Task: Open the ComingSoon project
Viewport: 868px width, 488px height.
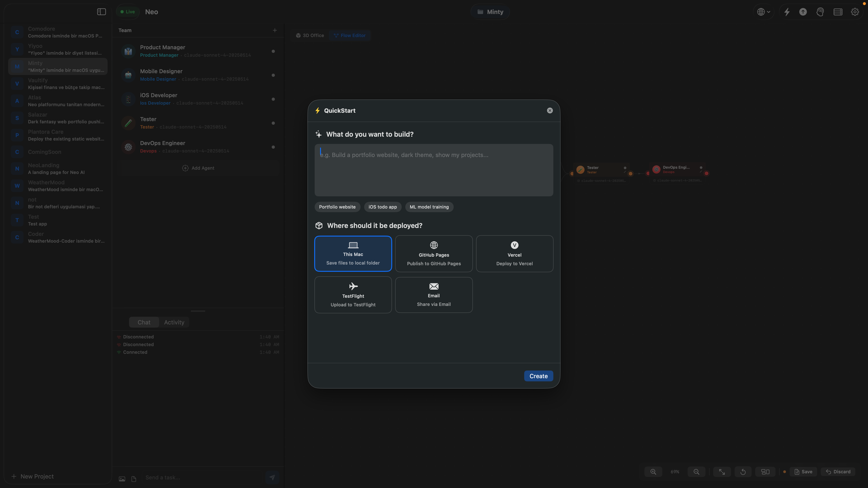Action: (58, 152)
